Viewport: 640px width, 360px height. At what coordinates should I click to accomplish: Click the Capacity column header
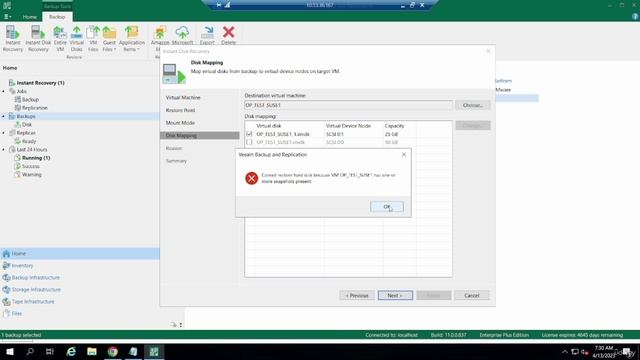point(394,126)
